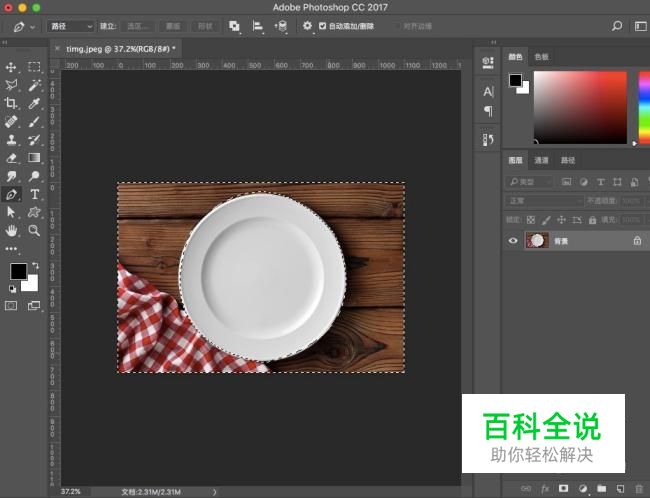Select the Color panel tab
Viewport: 650px width, 498px height.
pyautogui.click(x=516, y=57)
